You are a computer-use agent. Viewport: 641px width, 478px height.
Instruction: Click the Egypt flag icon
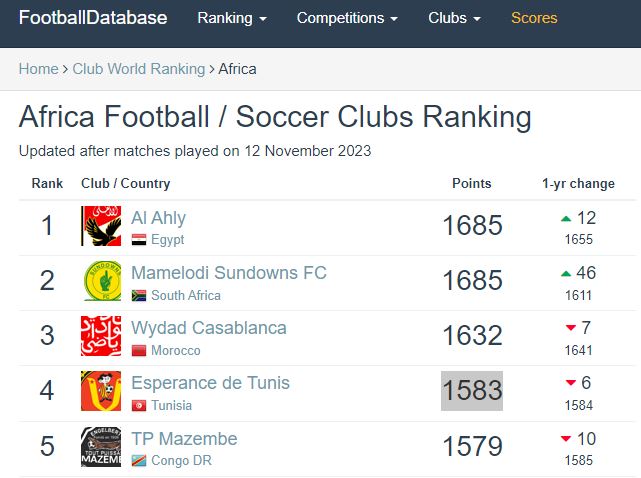[139, 240]
